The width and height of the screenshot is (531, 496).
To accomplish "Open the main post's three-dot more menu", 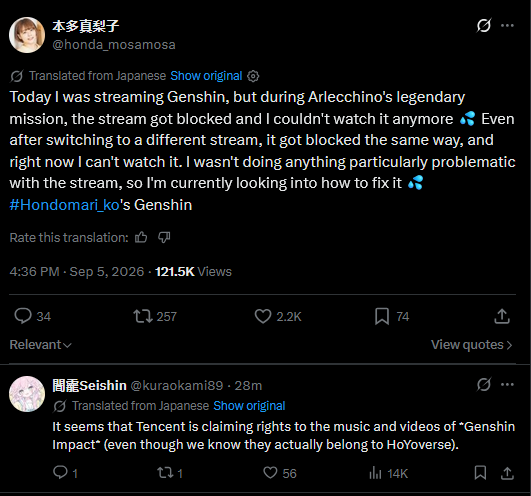I will pyautogui.click(x=507, y=25).
